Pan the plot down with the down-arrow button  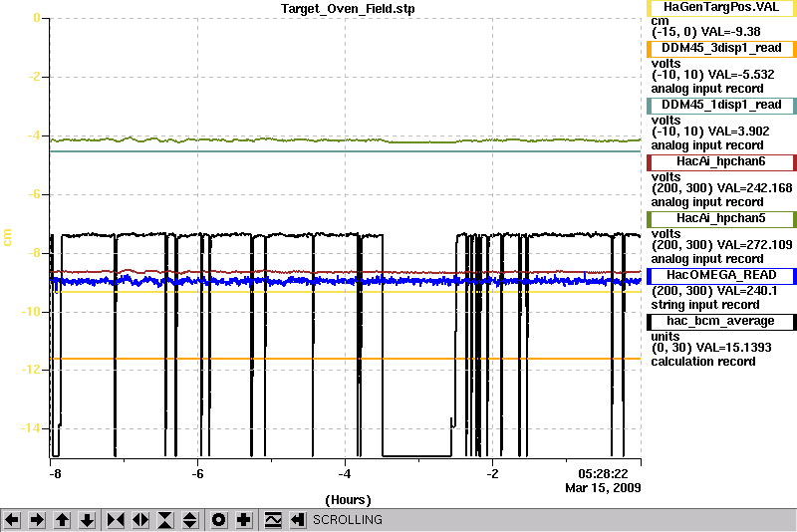tap(87, 520)
